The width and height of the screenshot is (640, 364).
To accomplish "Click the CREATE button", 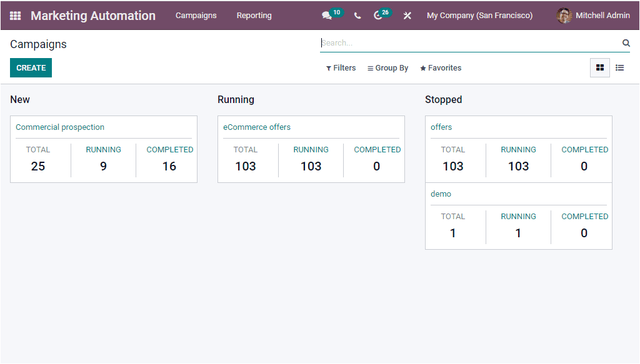I will (x=31, y=68).
